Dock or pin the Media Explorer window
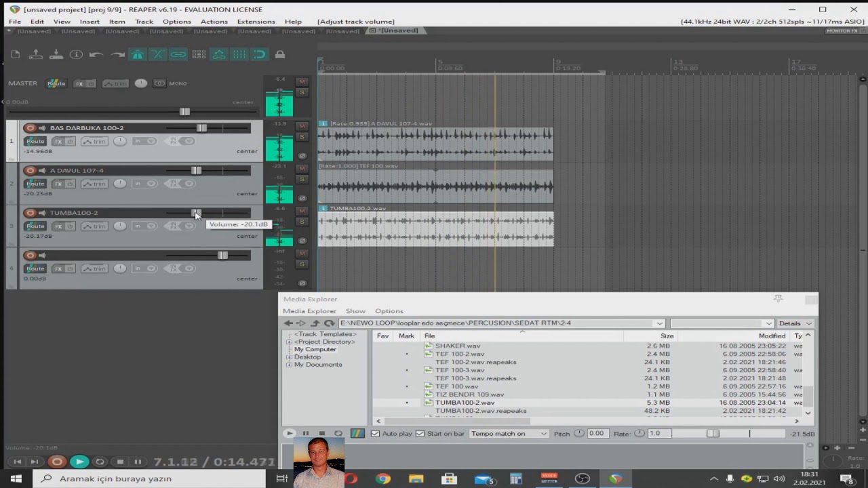 pos(778,299)
